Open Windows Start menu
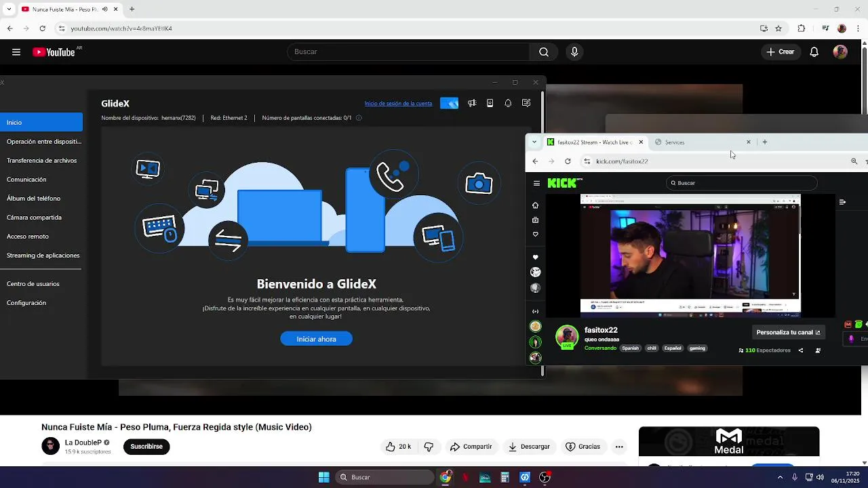This screenshot has width=868, height=488. pos(324,477)
